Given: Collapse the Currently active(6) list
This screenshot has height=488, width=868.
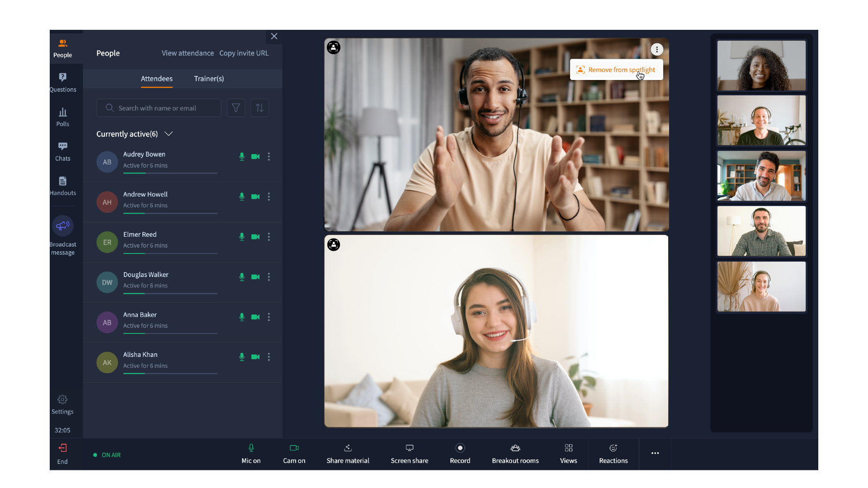Looking at the screenshot, I should tap(169, 134).
